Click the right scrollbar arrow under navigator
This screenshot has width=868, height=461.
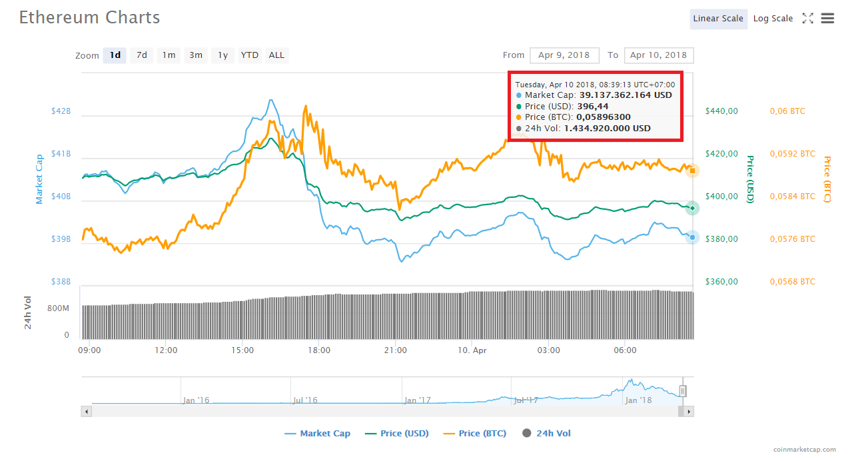tap(689, 412)
